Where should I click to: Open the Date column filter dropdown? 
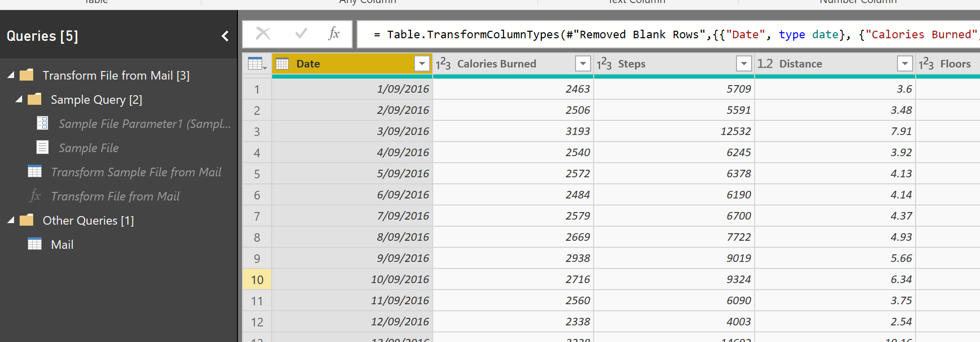click(422, 64)
